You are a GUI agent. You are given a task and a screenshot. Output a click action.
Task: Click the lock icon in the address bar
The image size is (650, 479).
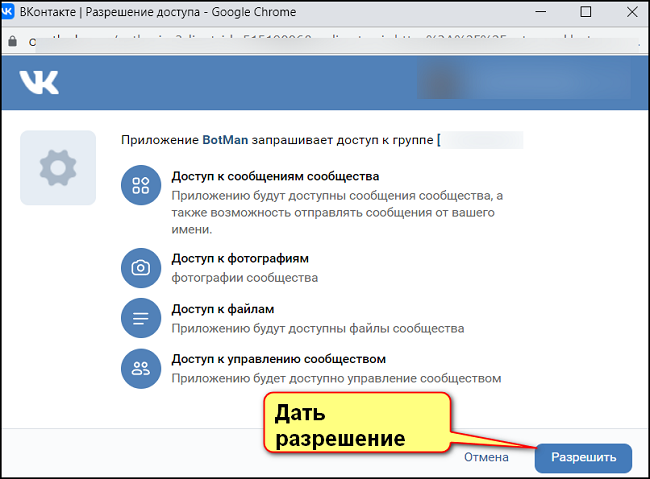point(13,41)
